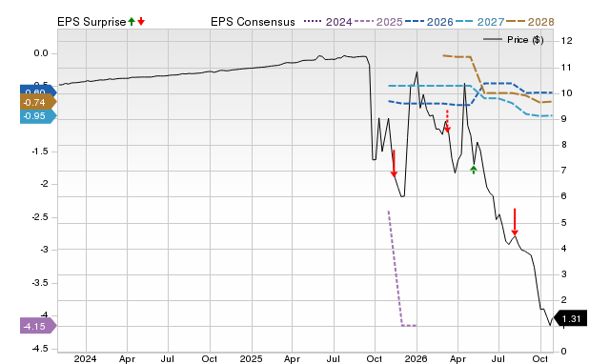Click the 2024 label on the x-axis
Viewport: 610px width, 364px height.
85,358
